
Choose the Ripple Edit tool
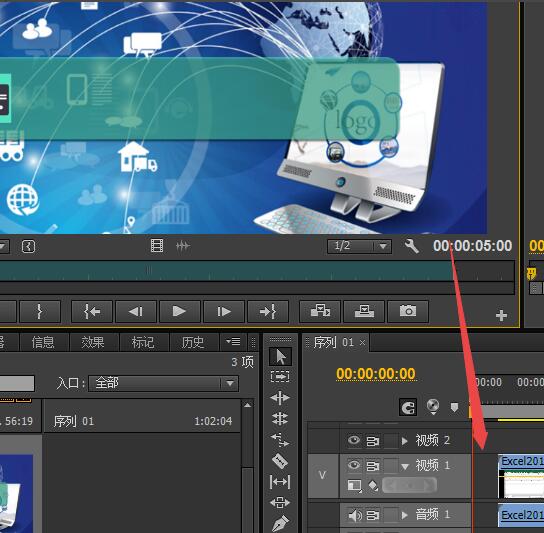[x=280, y=398]
